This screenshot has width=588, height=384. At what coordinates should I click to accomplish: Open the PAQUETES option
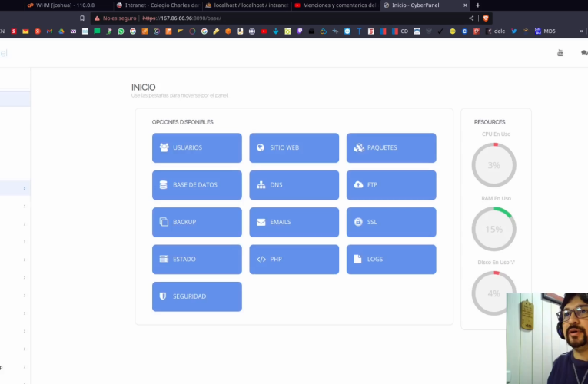[391, 147]
